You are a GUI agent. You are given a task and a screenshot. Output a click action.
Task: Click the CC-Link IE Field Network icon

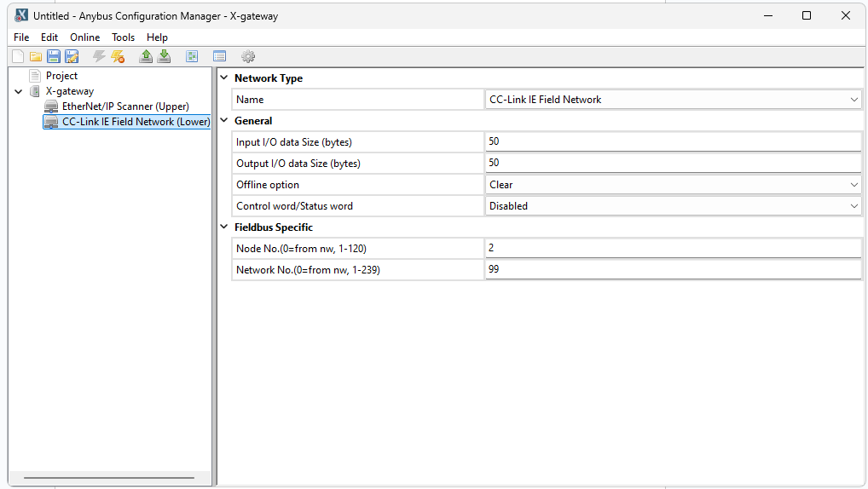click(51, 122)
